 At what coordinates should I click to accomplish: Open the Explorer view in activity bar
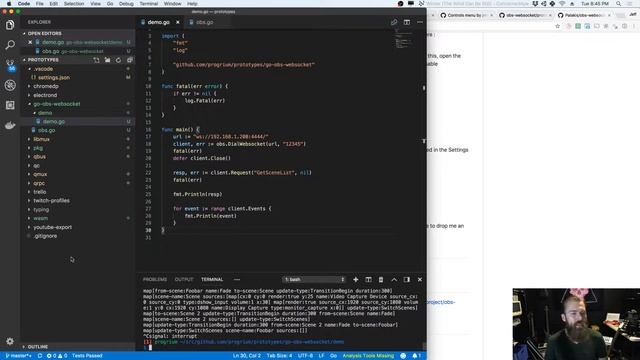10,25
